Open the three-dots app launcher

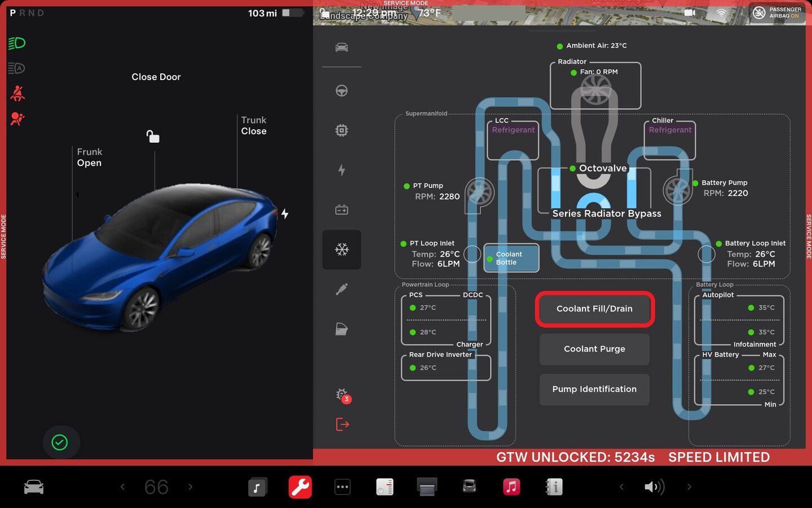(x=342, y=487)
